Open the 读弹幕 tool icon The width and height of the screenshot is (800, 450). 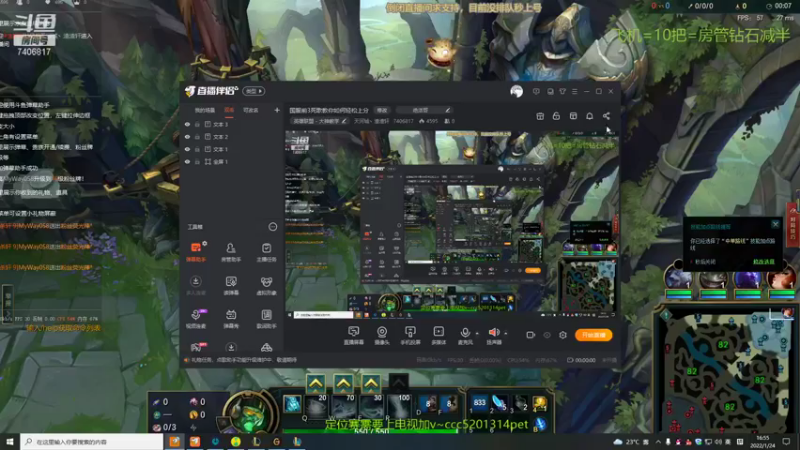coord(231,286)
